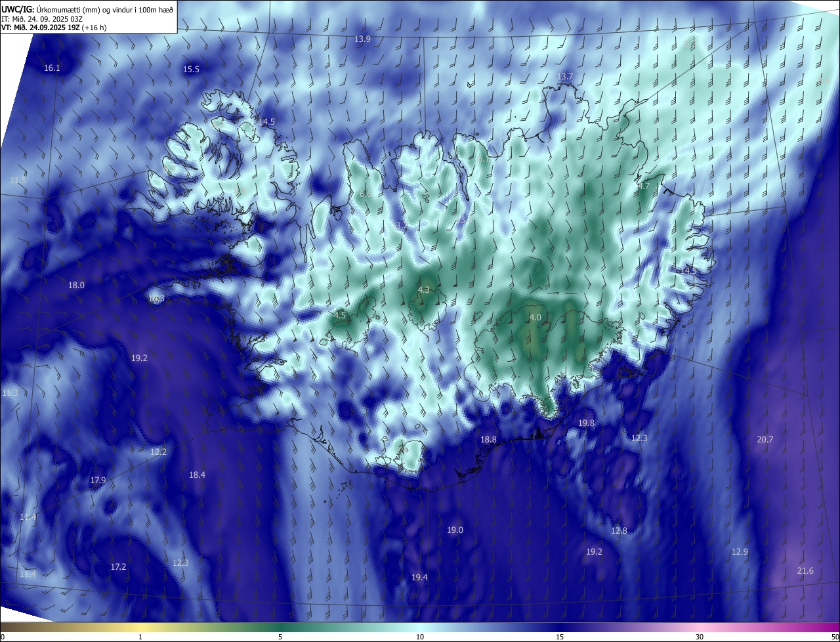Click the 17.9 value label on the map

pos(98,481)
